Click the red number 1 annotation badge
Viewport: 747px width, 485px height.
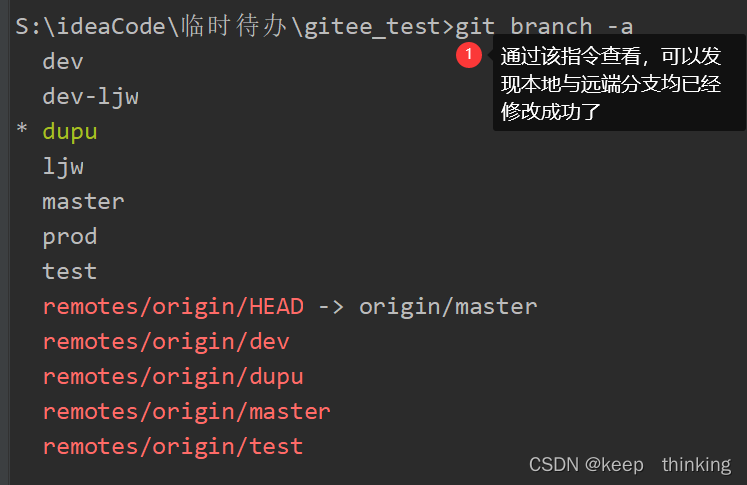point(469,55)
